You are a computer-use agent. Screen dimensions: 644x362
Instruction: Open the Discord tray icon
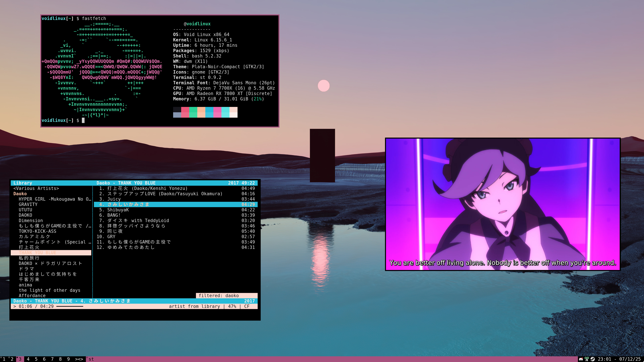click(581, 359)
